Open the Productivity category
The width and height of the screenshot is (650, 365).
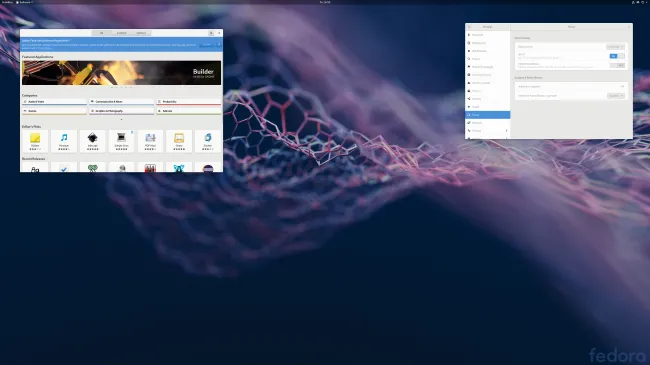(x=189, y=102)
